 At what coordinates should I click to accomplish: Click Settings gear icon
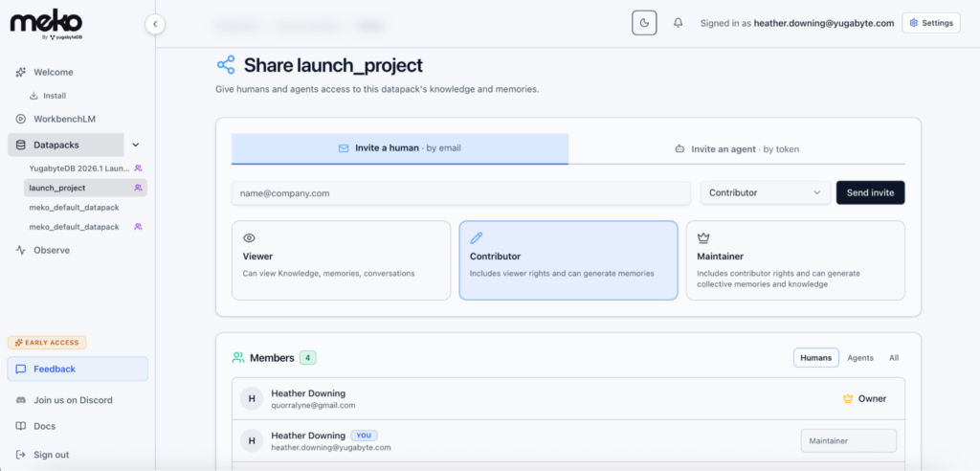914,23
